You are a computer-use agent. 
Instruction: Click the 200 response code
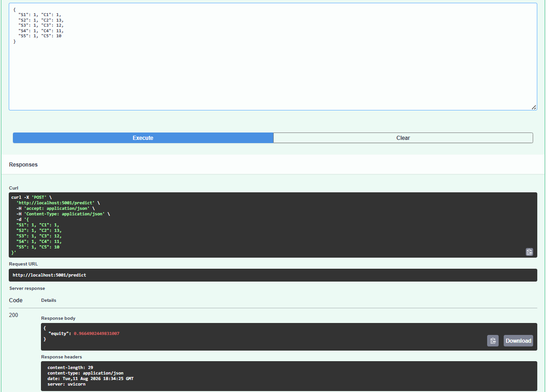pos(14,315)
